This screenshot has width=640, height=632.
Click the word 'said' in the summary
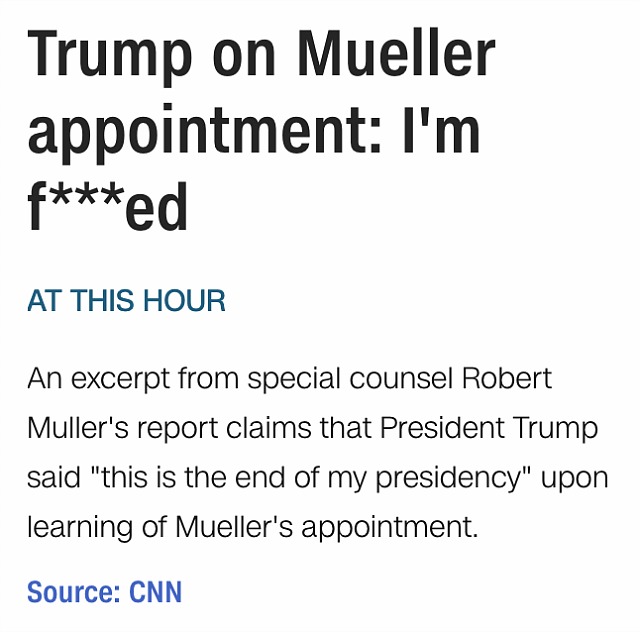[53, 477]
